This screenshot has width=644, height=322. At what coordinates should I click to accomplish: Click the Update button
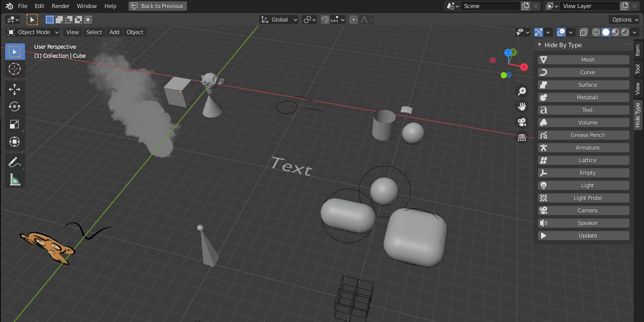point(583,236)
